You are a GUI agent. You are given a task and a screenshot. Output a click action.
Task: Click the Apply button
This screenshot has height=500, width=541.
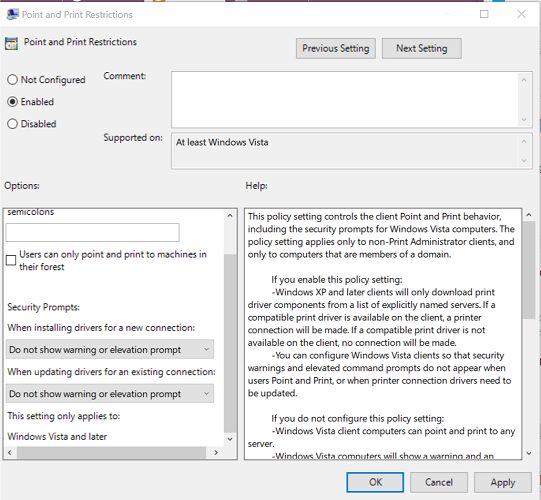pos(503,482)
